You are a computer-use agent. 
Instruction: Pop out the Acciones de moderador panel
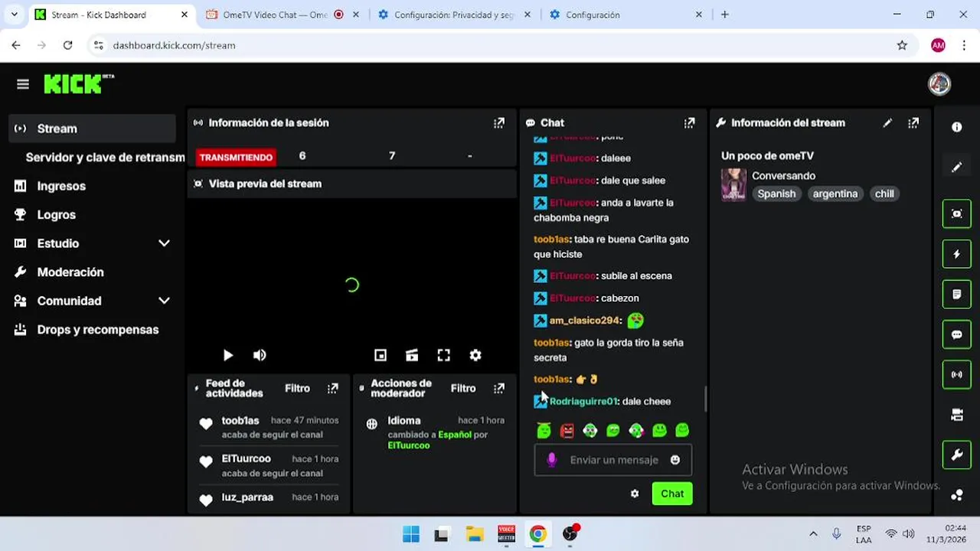point(499,389)
